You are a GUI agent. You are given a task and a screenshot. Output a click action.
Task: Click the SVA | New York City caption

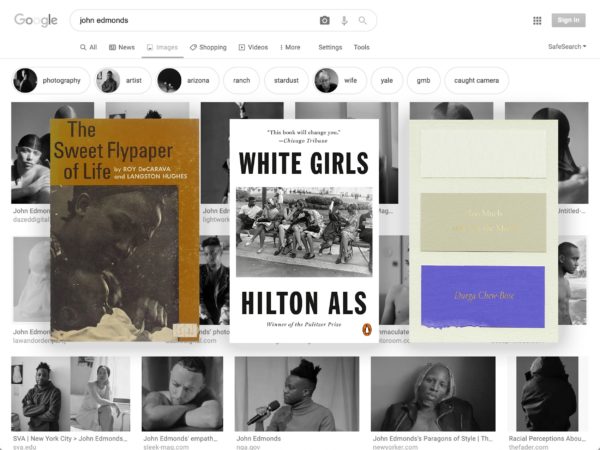[x=70, y=439]
